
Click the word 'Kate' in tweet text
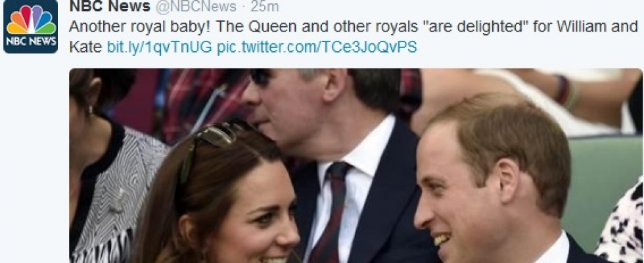85,47
